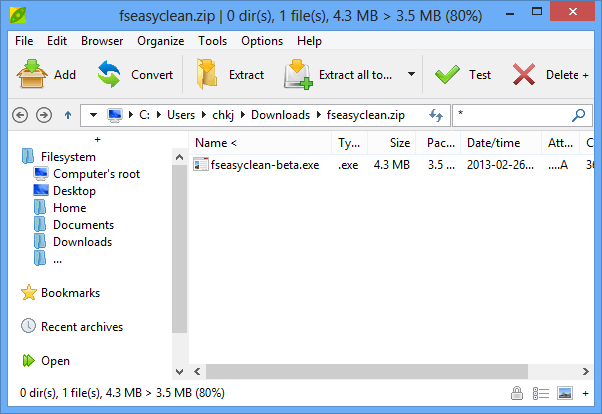
Task: Open the address bar history dropdown
Action: coord(93,115)
